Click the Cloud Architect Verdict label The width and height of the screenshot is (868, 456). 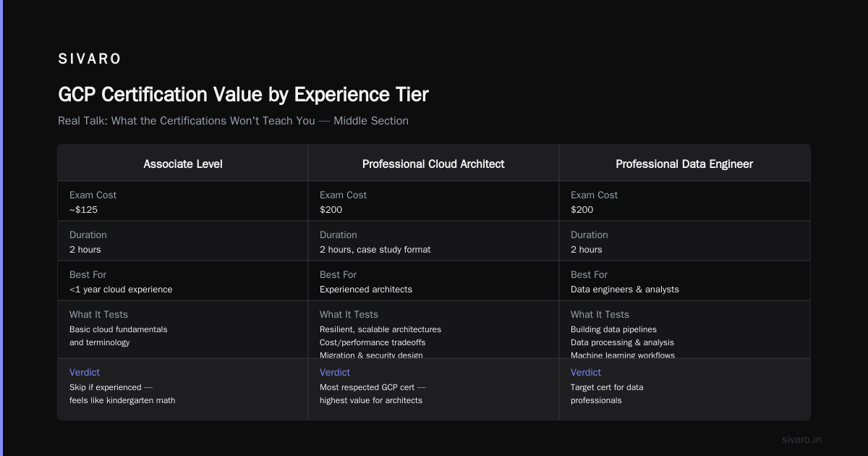pos(335,372)
